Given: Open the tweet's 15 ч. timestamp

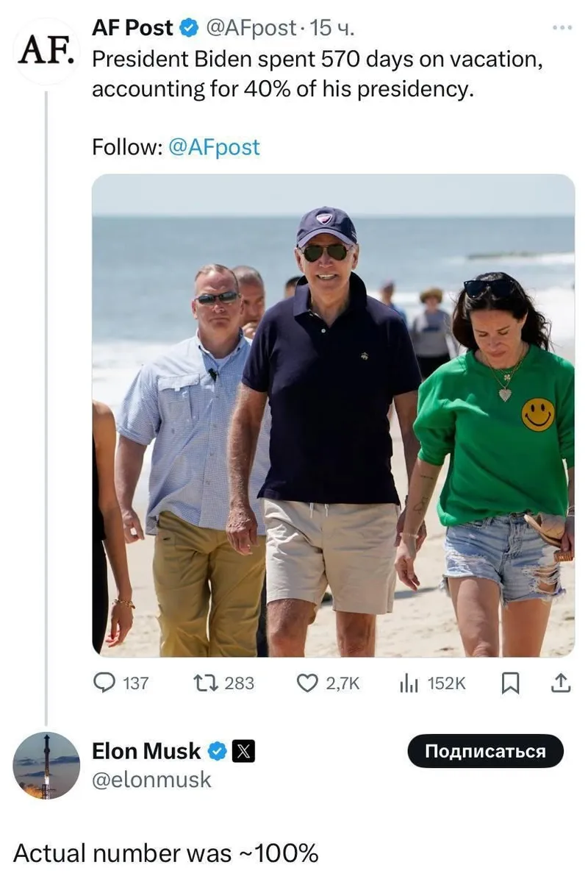Looking at the screenshot, I should tap(333, 29).
